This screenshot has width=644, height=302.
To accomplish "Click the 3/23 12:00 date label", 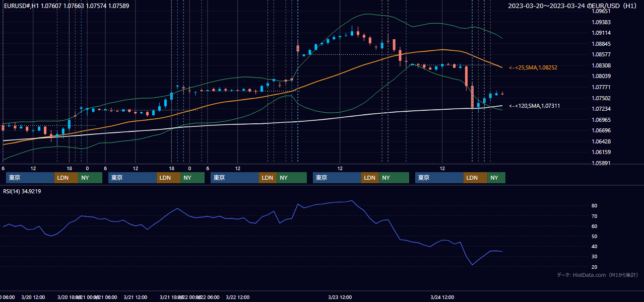I will coord(340,297).
